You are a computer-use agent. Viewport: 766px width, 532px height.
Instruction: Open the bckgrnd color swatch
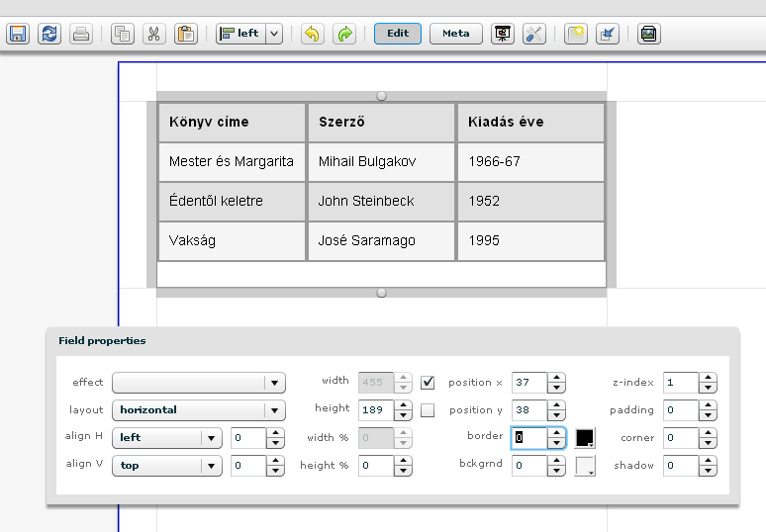585,466
